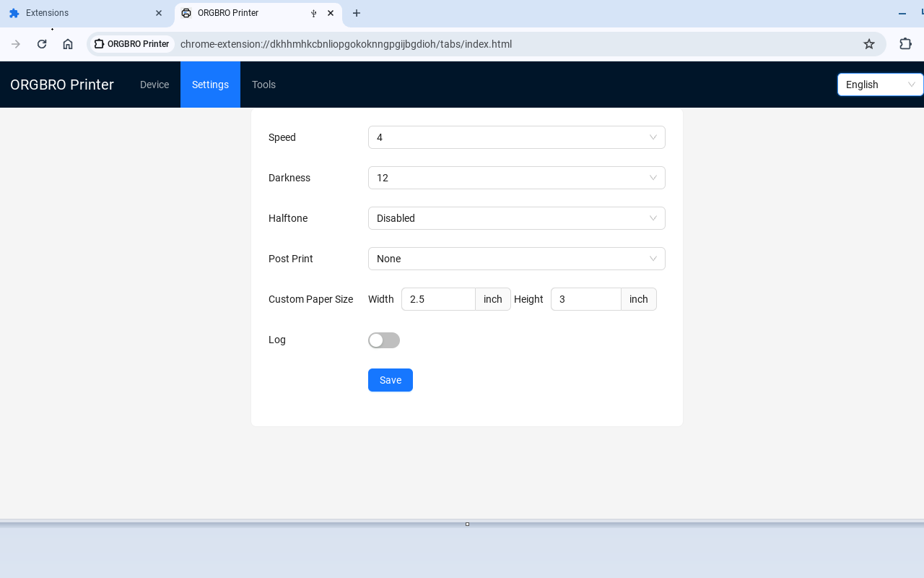Click the Custom Paper Size label
Viewport: 924px width, 578px height.
pyautogui.click(x=311, y=299)
